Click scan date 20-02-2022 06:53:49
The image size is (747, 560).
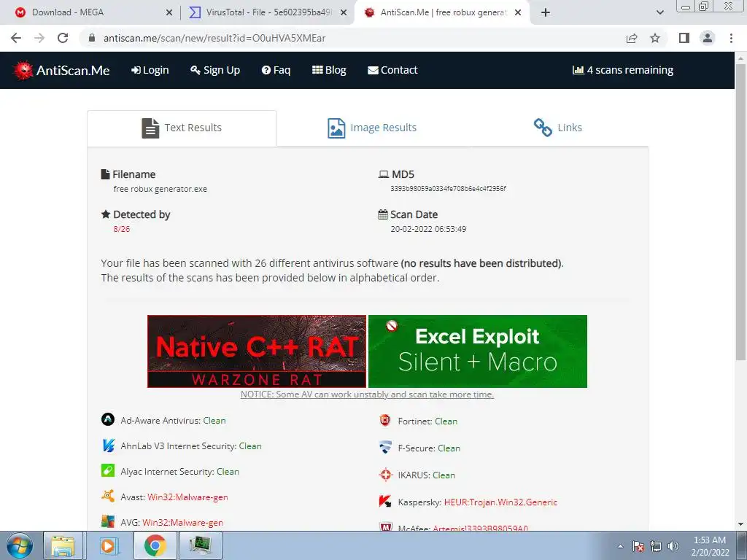[428, 229]
